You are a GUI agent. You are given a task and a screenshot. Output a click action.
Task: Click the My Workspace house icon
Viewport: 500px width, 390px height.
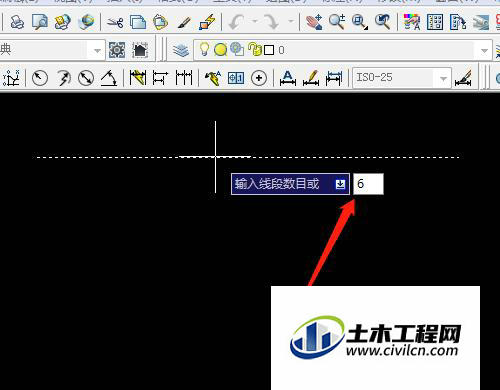coord(140,51)
